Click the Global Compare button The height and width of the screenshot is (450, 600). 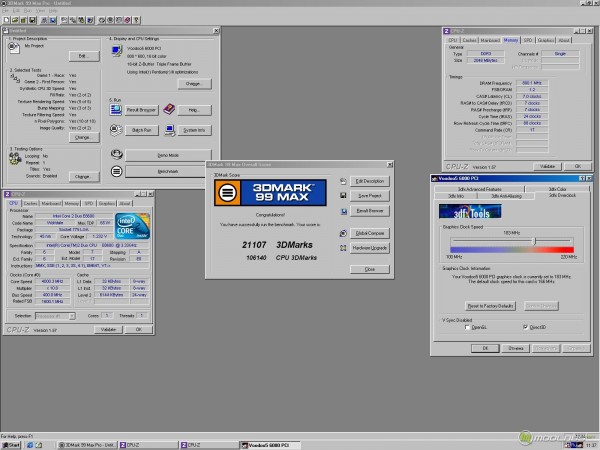click(370, 233)
